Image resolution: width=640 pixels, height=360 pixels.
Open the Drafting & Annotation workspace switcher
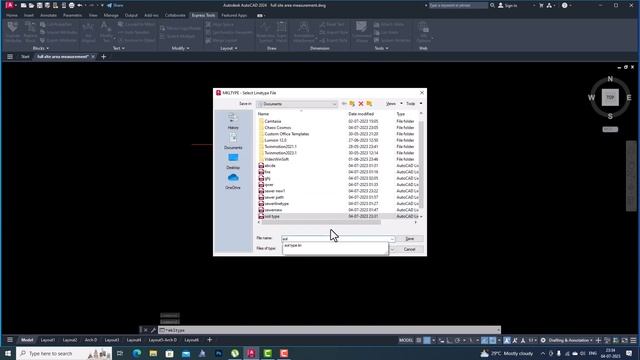coord(570,340)
